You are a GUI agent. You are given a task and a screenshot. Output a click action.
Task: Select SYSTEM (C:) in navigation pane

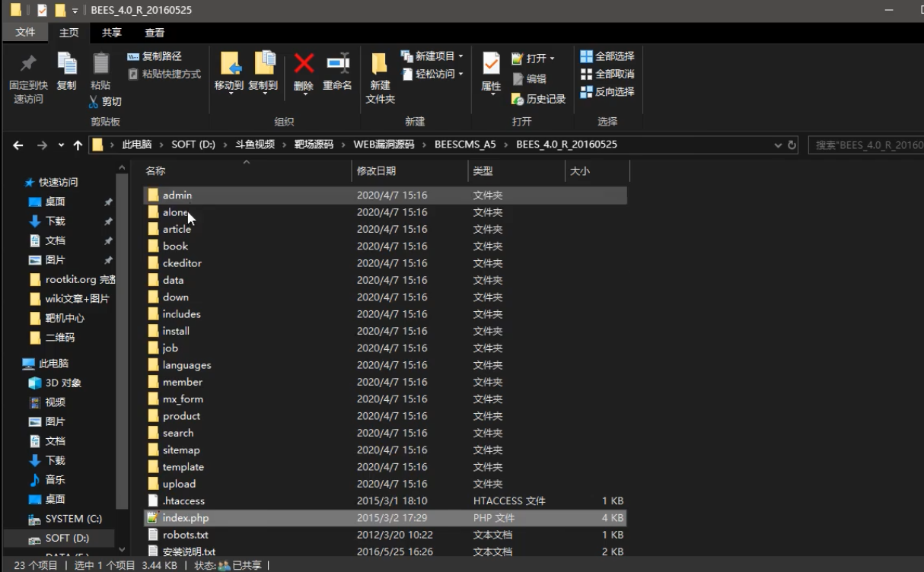73,519
